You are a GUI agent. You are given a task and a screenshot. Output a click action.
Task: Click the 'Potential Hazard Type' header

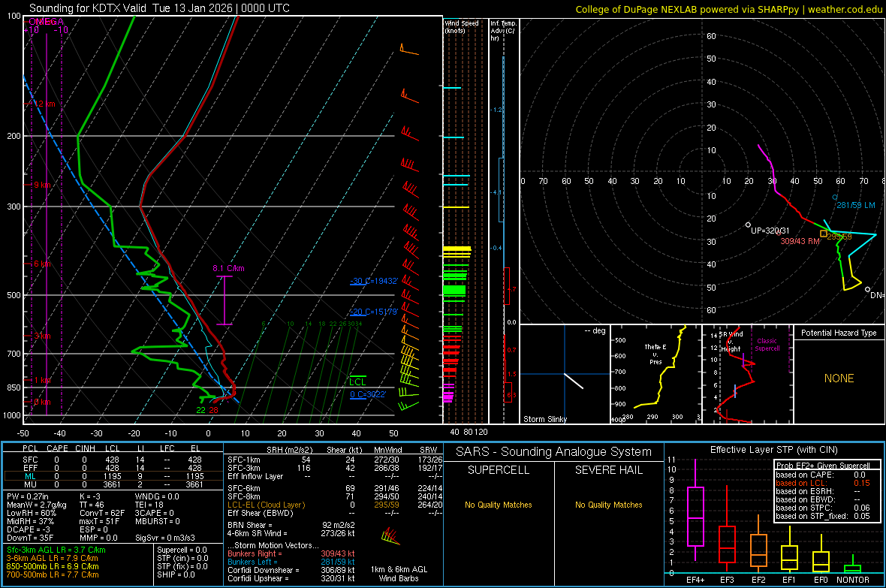[839, 333]
